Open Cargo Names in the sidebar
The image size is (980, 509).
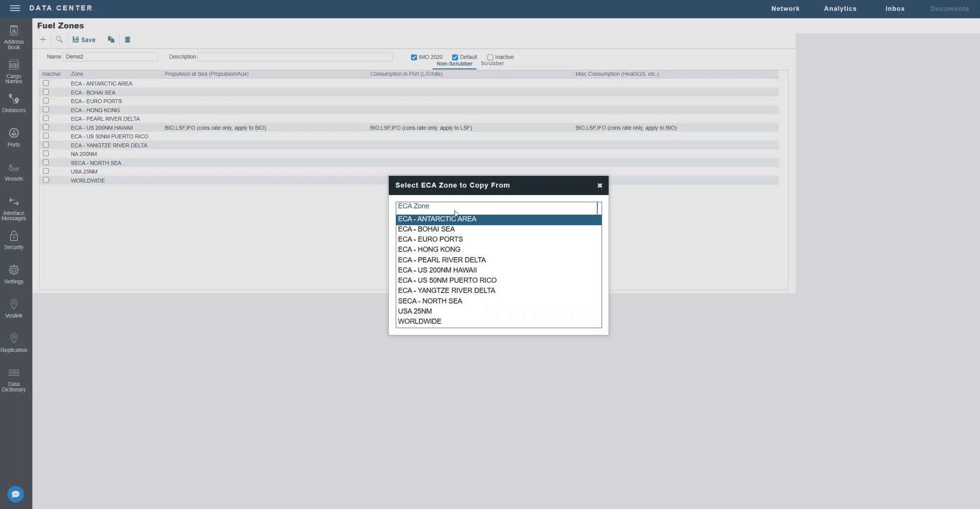click(14, 71)
